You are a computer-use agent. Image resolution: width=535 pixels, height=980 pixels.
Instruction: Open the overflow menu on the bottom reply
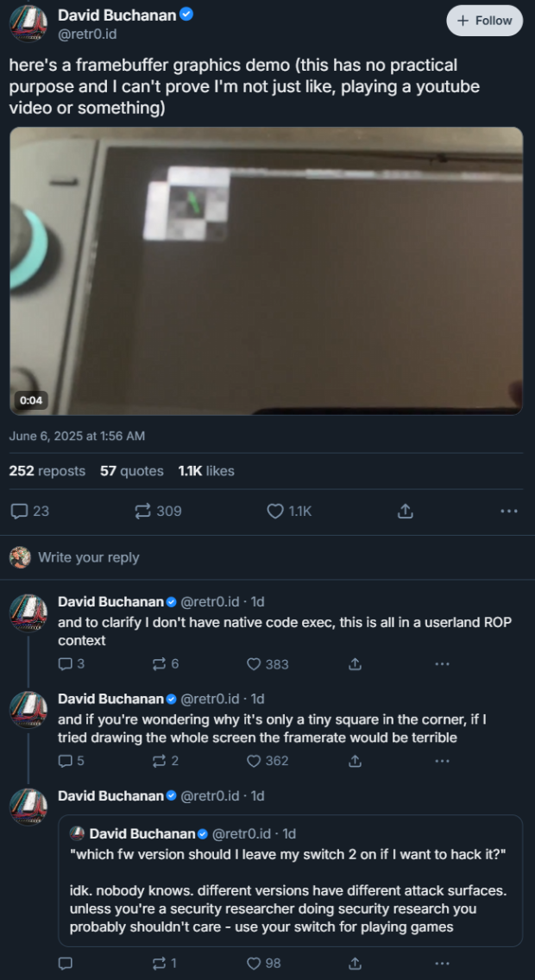point(443,963)
